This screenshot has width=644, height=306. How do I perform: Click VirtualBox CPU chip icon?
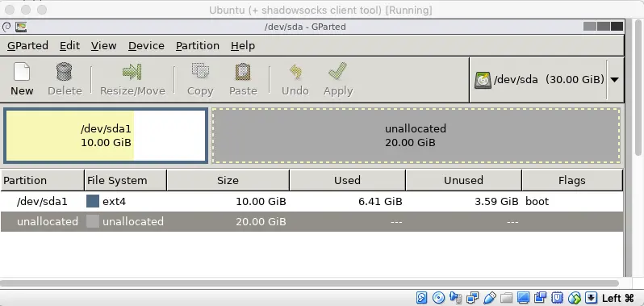[x=558, y=297]
